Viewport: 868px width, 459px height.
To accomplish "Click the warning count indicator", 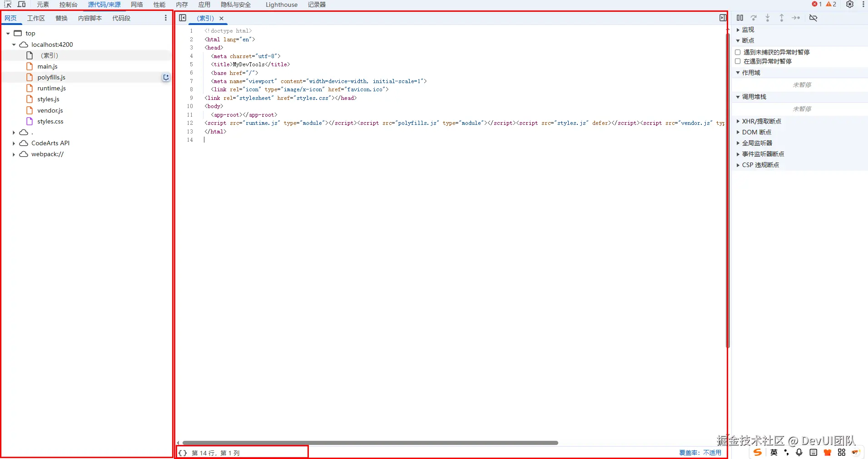I will (831, 5).
